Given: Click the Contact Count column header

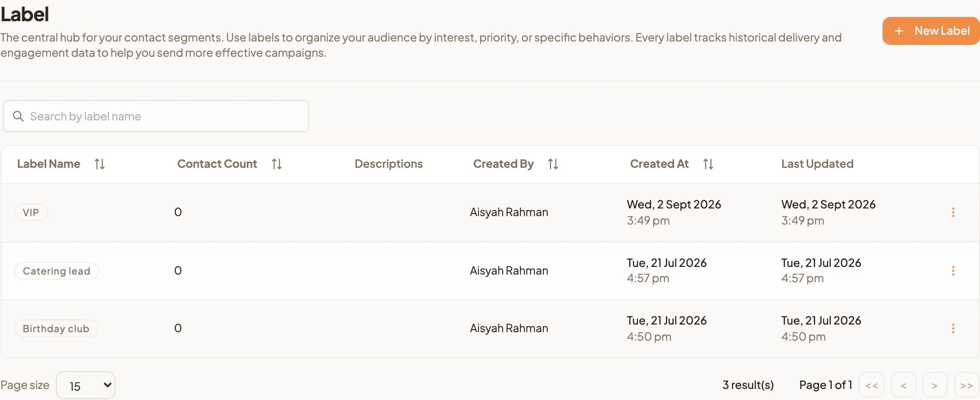Looking at the screenshot, I should tap(217, 164).
